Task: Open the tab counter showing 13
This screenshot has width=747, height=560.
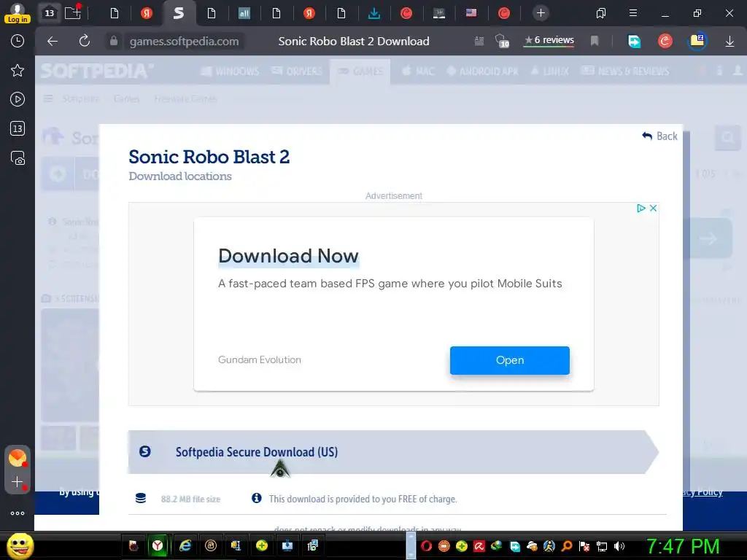Action: [x=50, y=13]
